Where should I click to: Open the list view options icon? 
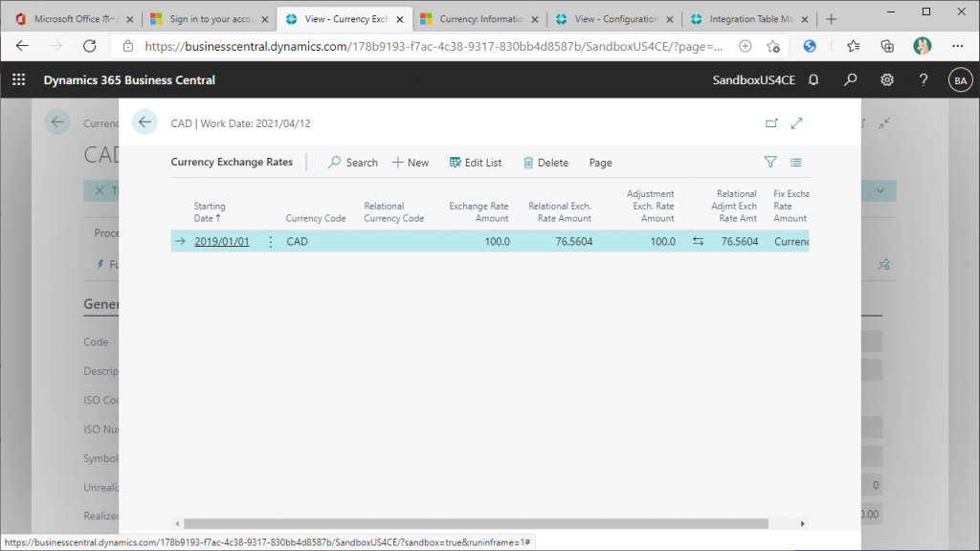(x=795, y=163)
